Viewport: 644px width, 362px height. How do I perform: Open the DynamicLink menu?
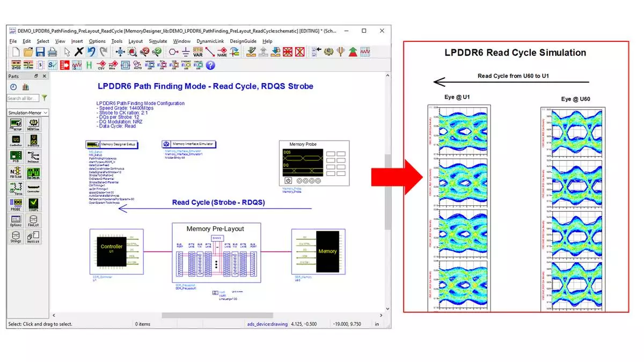(x=210, y=41)
